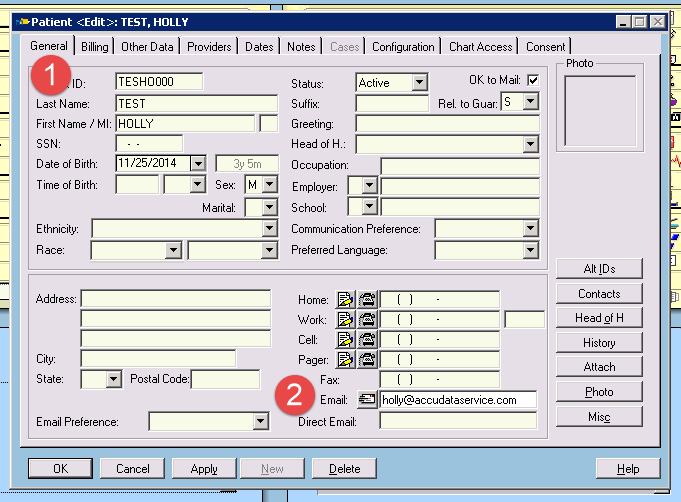Click the envelope icon next to Email
The width and height of the screenshot is (681, 502).
[367, 399]
